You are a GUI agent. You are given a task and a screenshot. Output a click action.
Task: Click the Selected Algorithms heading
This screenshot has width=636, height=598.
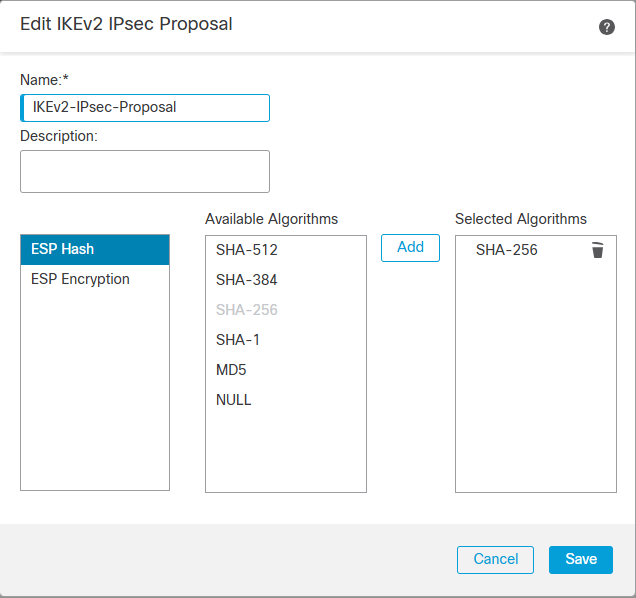pyautogui.click(x=521, y=218)
